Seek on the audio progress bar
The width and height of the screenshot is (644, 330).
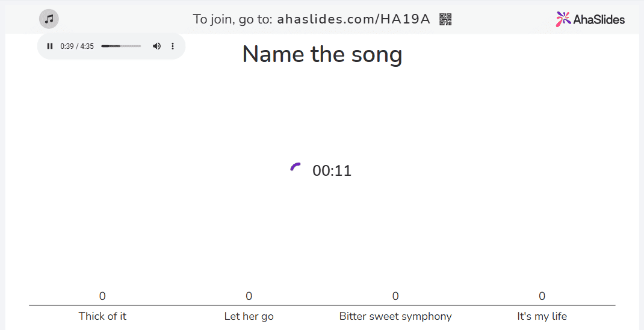point(121,46)
